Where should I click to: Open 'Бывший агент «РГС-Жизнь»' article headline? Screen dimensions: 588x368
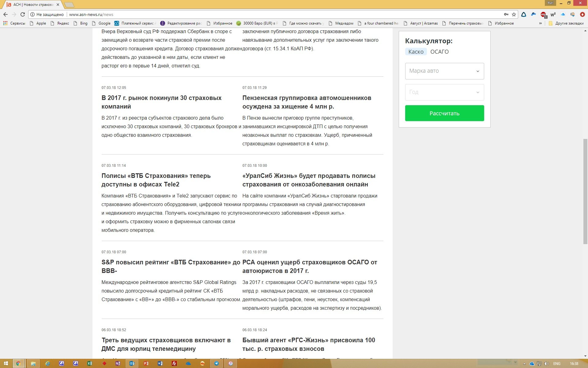[x=309, y=344]
